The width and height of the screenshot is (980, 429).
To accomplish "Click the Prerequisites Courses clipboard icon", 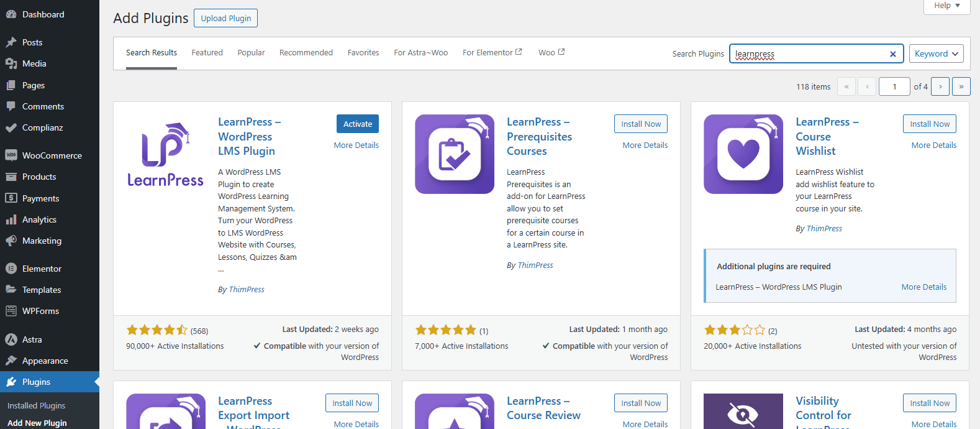I will [x=455, y=154].
